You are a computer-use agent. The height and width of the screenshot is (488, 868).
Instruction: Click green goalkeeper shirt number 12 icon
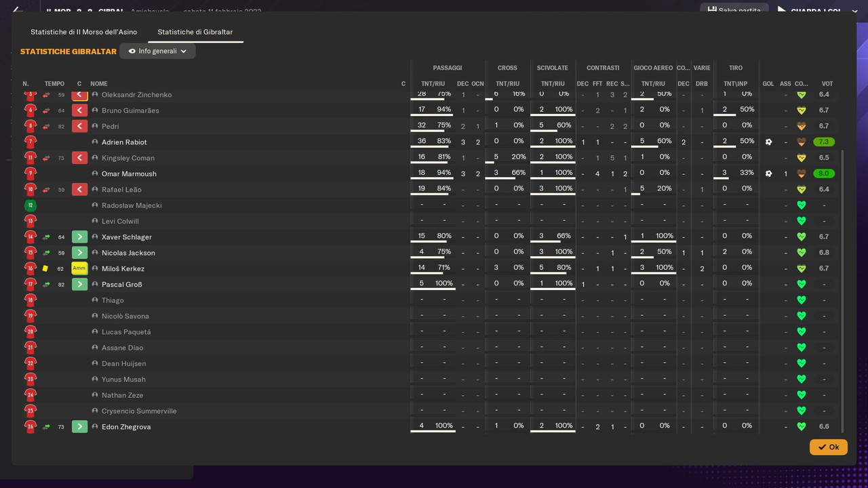pos(31,205)
